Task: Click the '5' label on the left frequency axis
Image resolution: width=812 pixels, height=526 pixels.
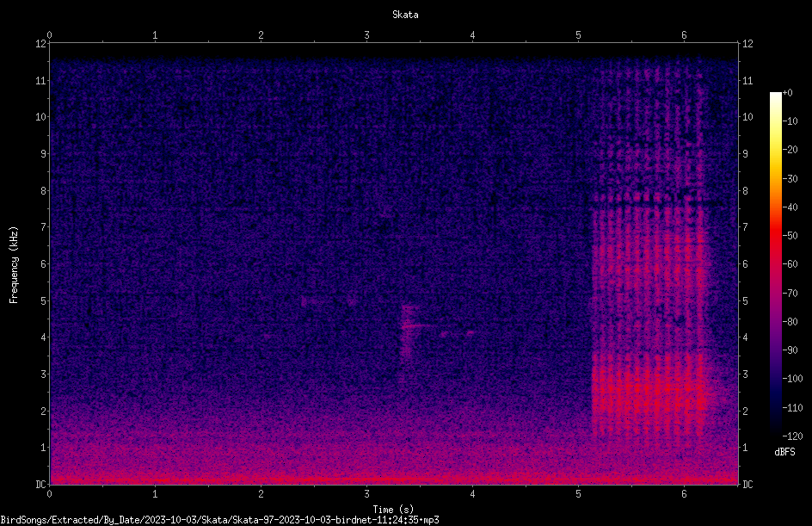Action: 44,300
